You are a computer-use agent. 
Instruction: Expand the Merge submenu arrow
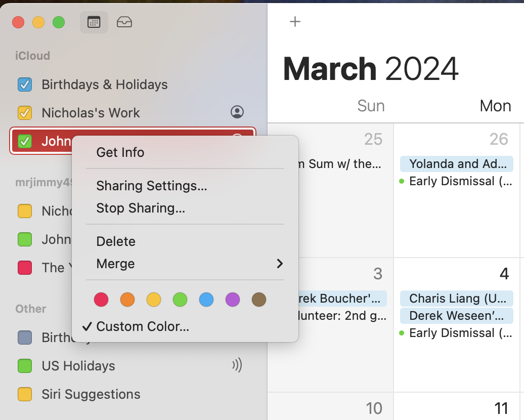coord(280,264)
